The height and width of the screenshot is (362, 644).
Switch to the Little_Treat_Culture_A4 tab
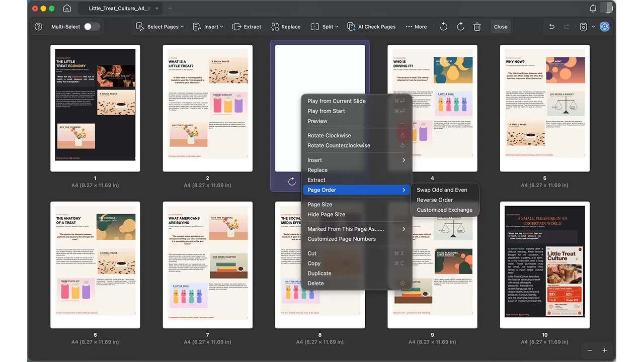click(x=120, y=9)
